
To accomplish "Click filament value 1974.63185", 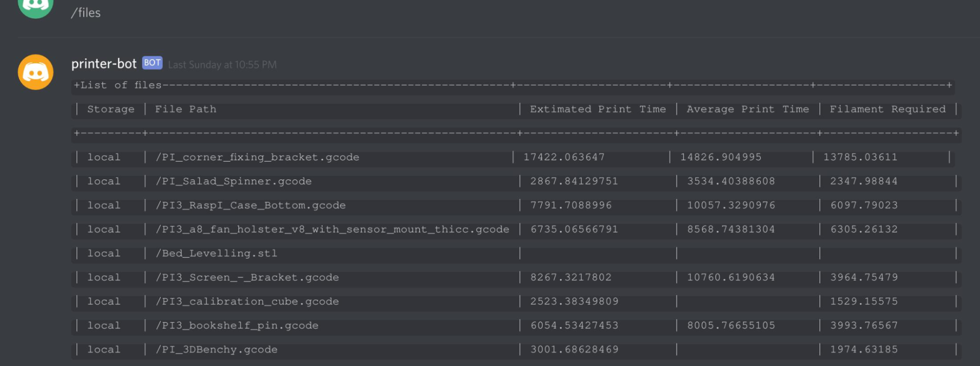I will tap(864, 349).
